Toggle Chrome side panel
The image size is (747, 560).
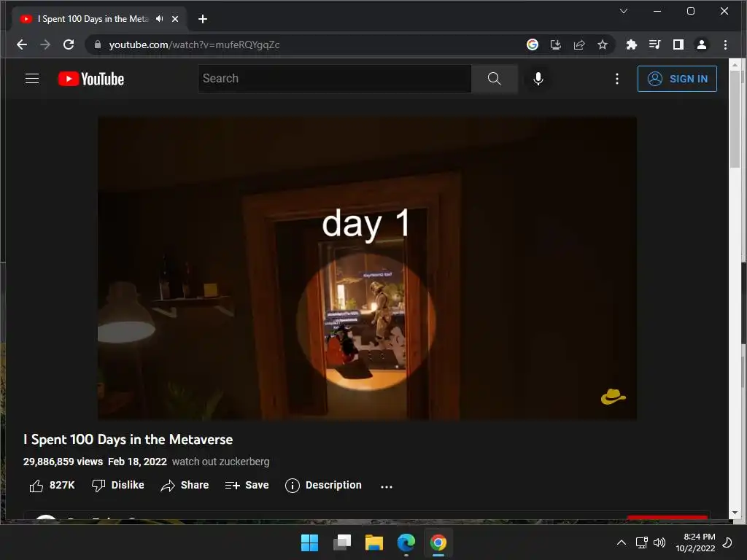pos(678,44)
